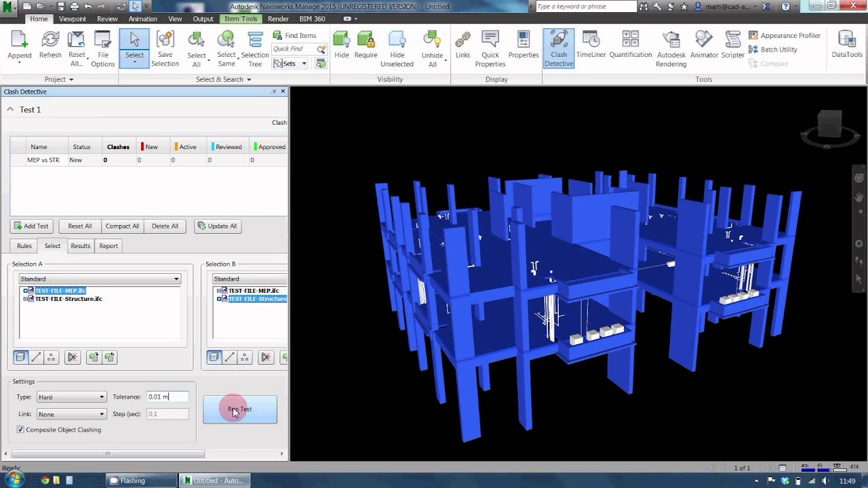
Task: Click the Compact All button
Action: (122, 226)
